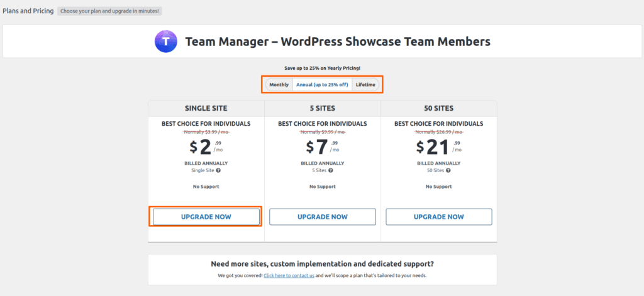Click 'Choose your plan and upgrade in minutes!' badge
Screen dimensions: 644x296
click(109, 11)
